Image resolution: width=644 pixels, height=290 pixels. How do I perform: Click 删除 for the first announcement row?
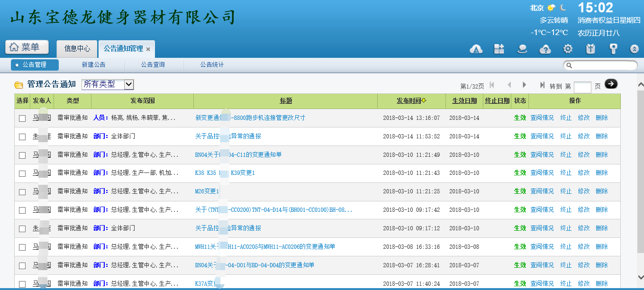click(601, 118)
